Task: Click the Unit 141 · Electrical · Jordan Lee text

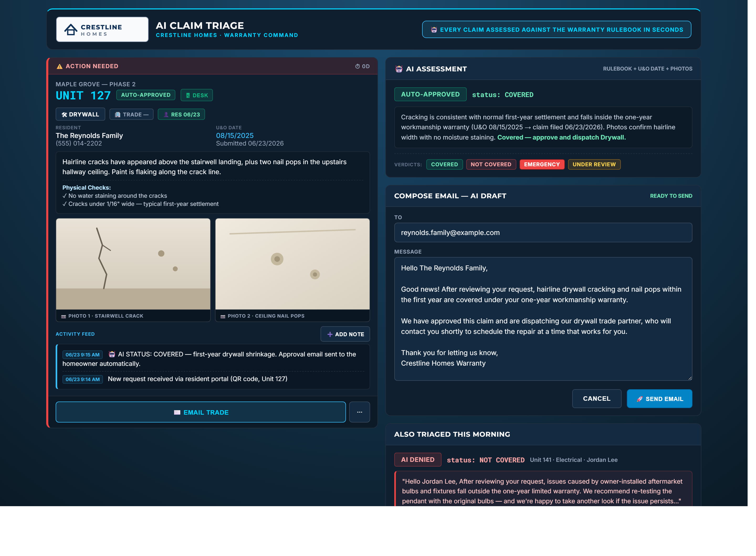Action: 573,460
